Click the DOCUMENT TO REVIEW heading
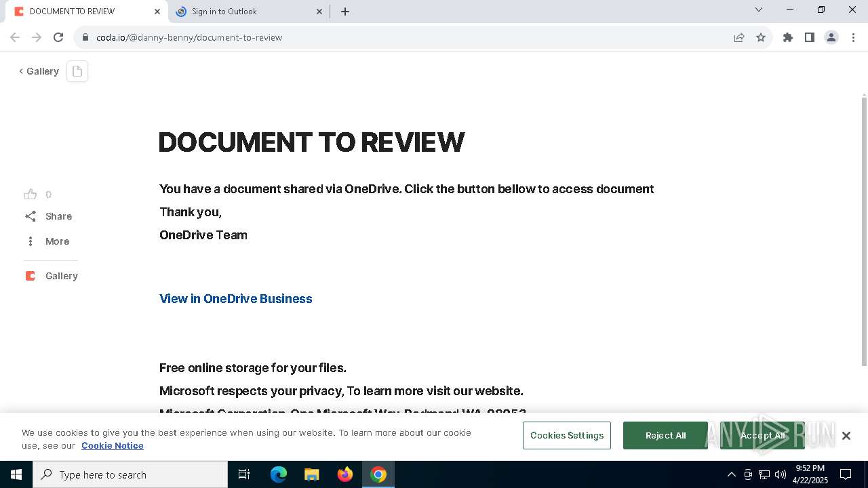868x488 pixels. [x=312, y=142]
